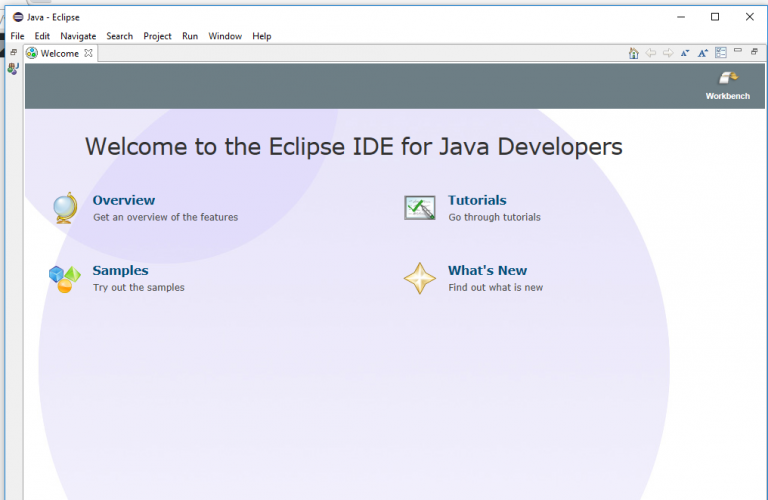768x500 pixels.
Task: Click the What's New star icon
Action: coord(420,278)
